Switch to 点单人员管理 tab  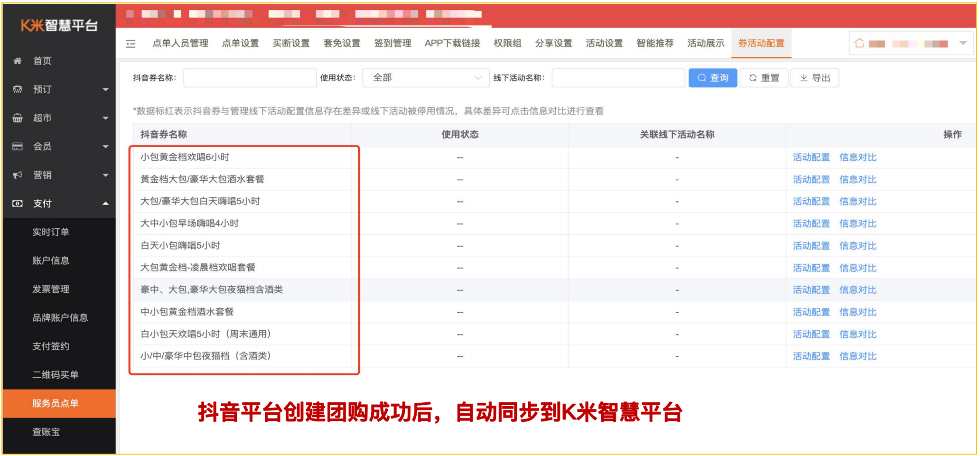click(180, 43)
